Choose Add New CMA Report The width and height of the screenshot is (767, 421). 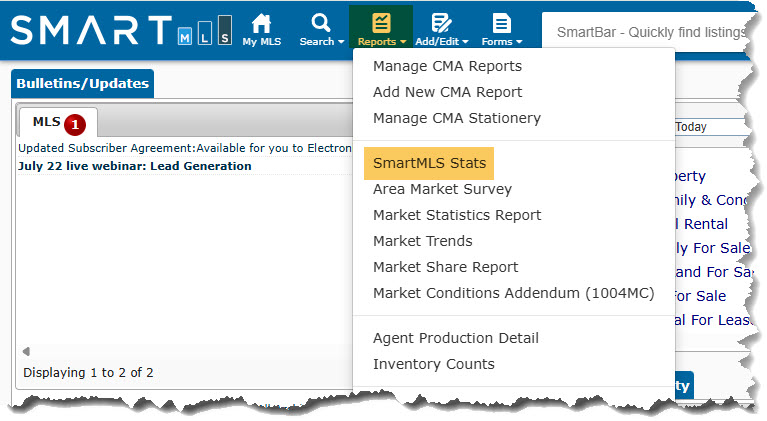click(x=447, y=92)
